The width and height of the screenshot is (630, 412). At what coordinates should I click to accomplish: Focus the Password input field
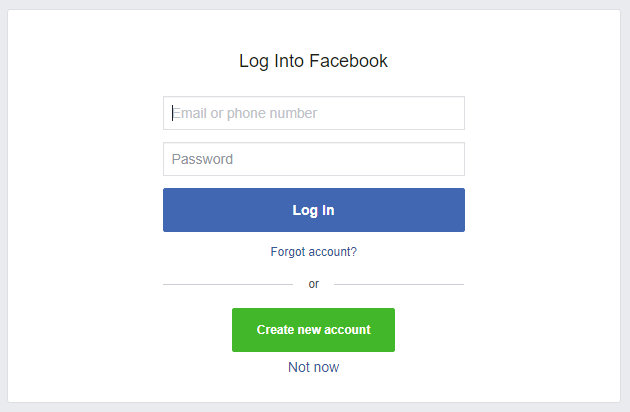coord(314,159)
